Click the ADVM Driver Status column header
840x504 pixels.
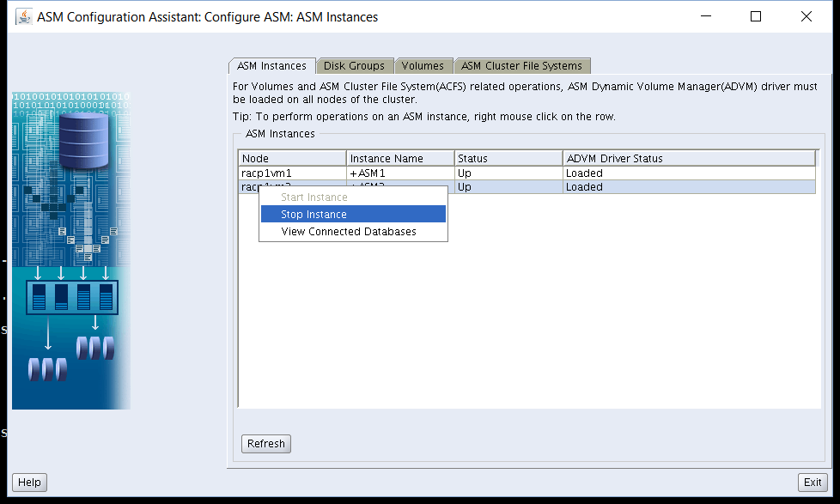[688, 159]
